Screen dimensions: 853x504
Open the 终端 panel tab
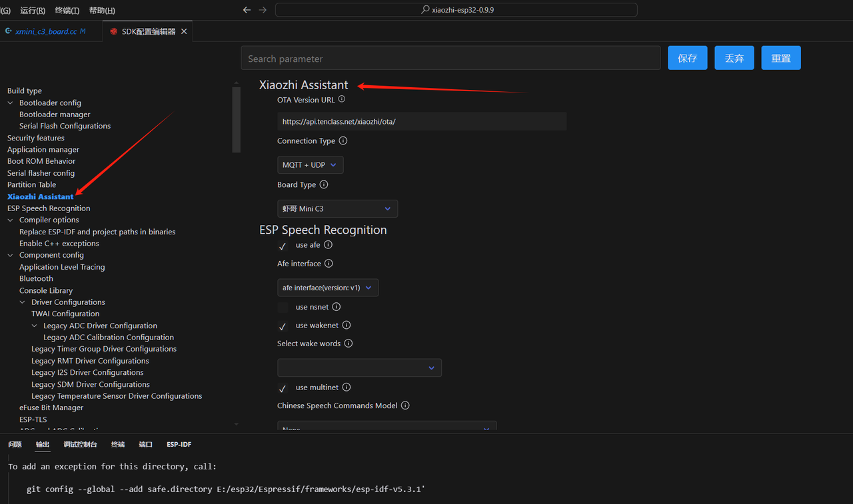tap(117, 444)
